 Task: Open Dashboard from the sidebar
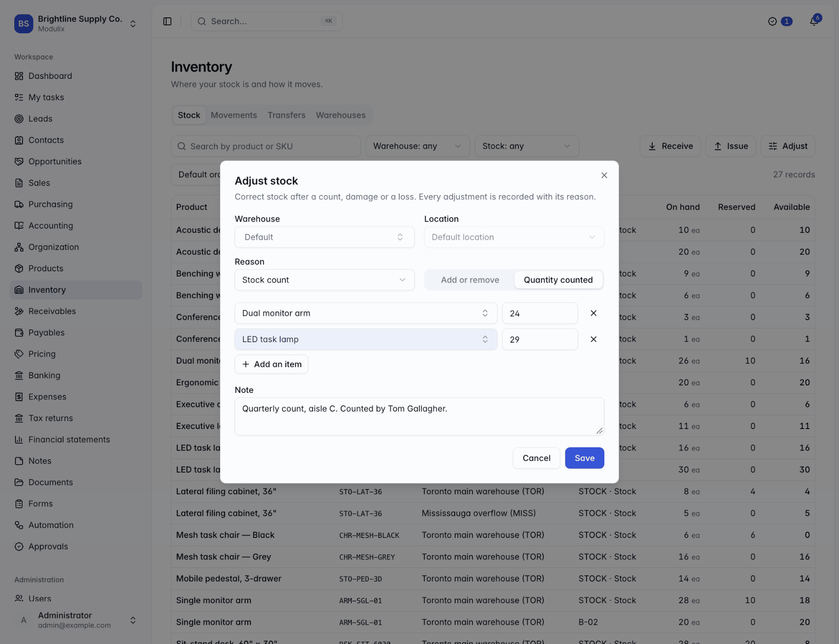click(76, 76)
